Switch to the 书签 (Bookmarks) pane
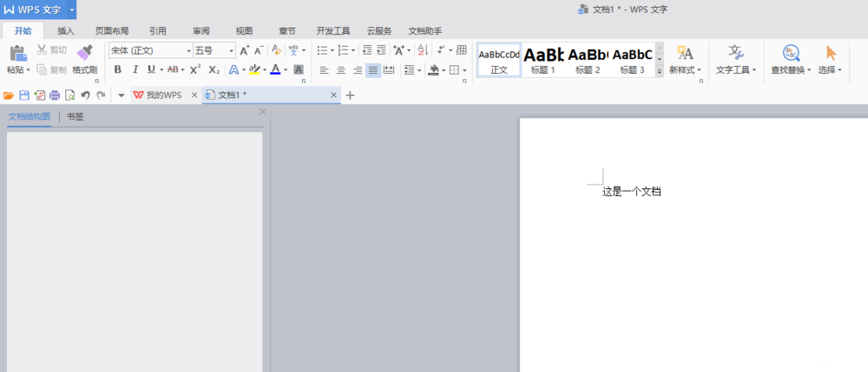 coord(76,116)
